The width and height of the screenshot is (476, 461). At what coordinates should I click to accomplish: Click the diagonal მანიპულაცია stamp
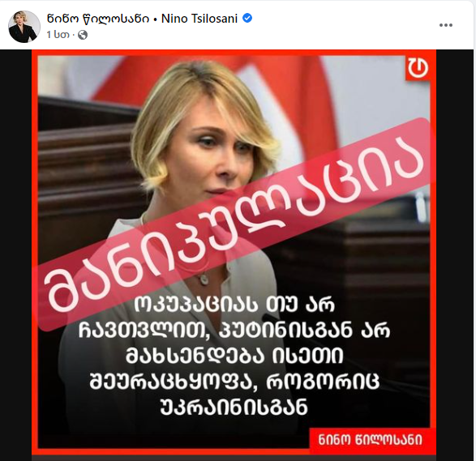click(234, 224)
